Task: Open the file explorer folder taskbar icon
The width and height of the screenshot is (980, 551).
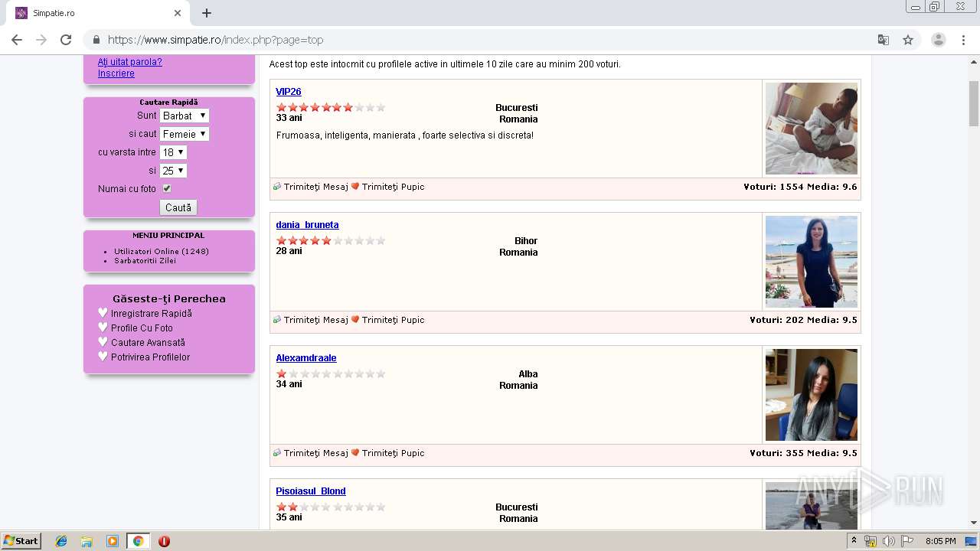Action: click(87, 541)
